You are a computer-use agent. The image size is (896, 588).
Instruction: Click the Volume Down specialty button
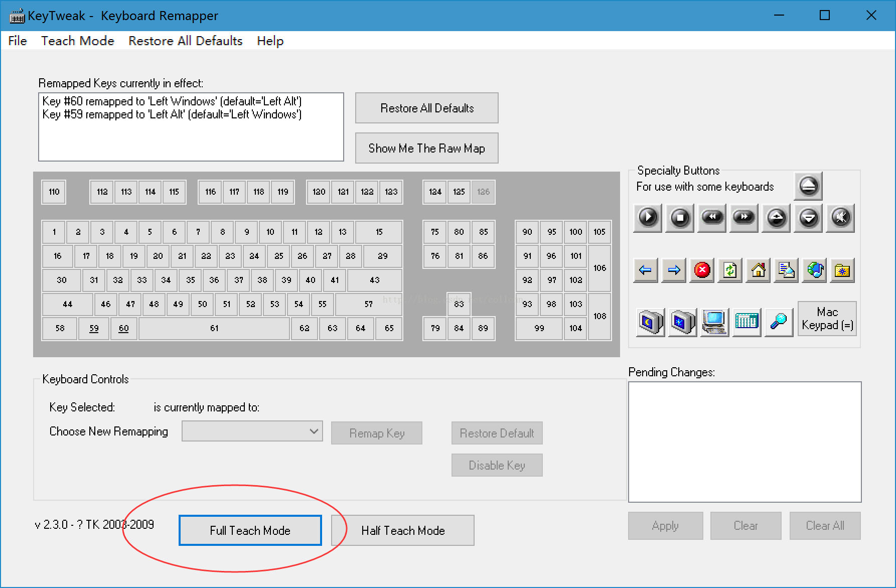point(808,218)
